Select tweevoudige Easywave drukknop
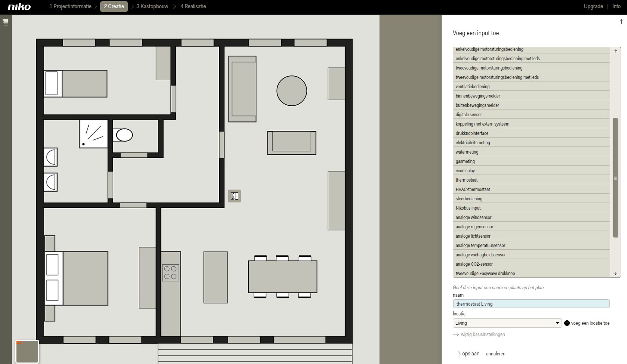This screenshot has height=364, width=627. 531,274
